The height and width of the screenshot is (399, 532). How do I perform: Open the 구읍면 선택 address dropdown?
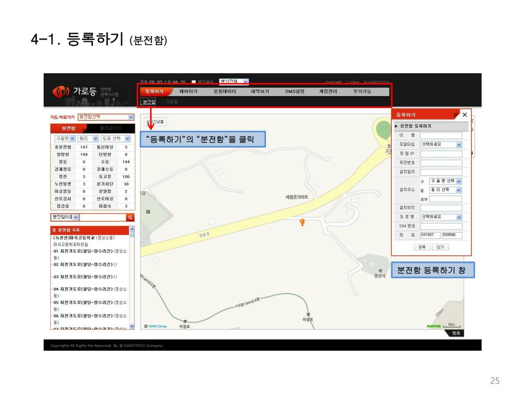click(x=445, y=181)
